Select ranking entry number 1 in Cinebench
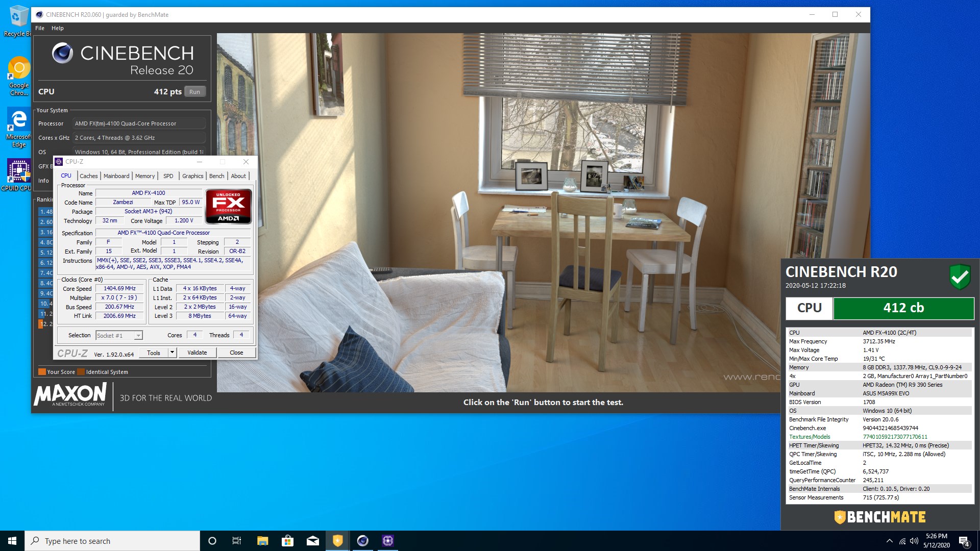 pos(46,212)
